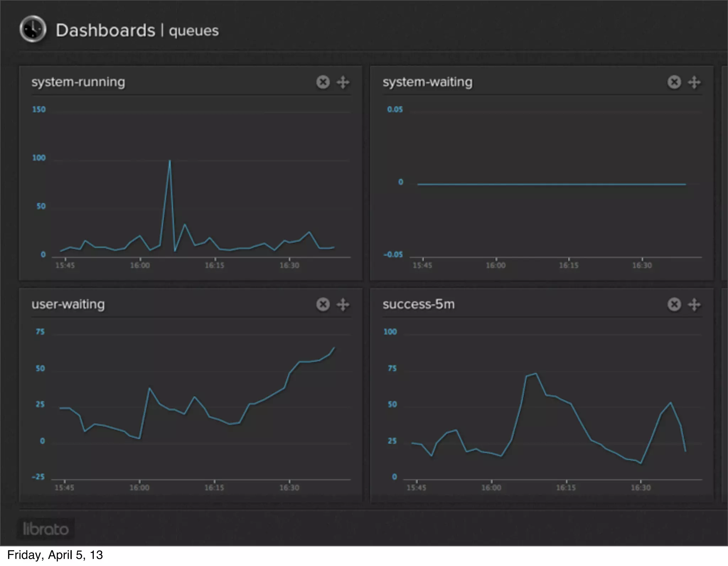728x566 pixels.
Task: Select the system-running panel title
Action: click(78, 82)
